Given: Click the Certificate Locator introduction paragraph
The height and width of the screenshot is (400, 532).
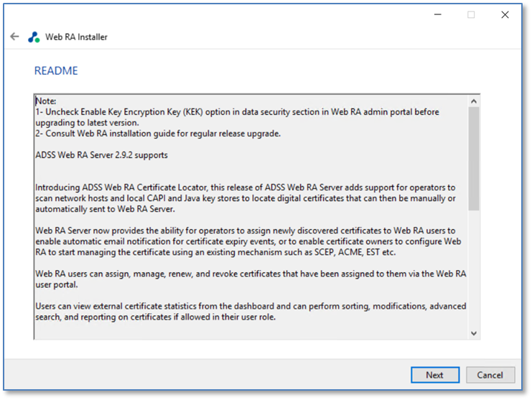Looking at the screenshot, I should (246, 198).
